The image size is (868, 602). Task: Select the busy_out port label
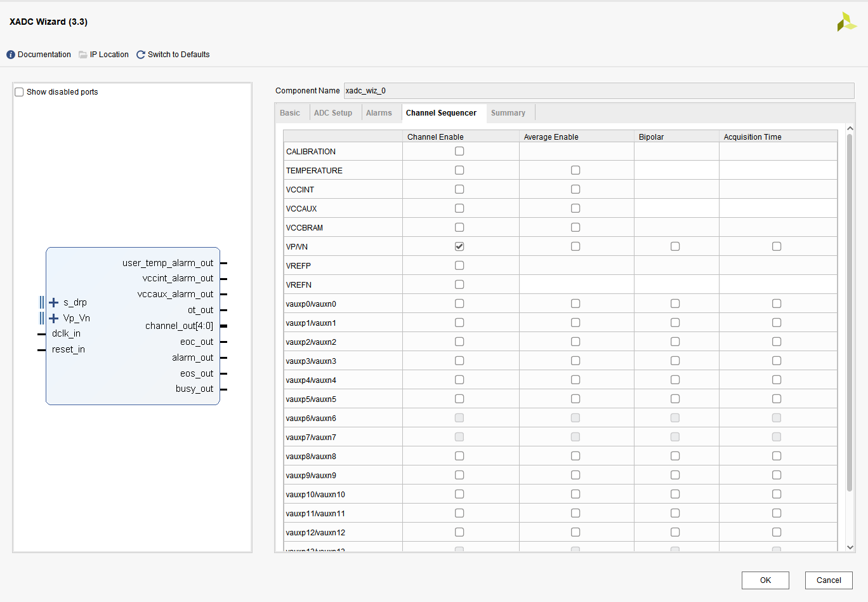click(194, 389)
